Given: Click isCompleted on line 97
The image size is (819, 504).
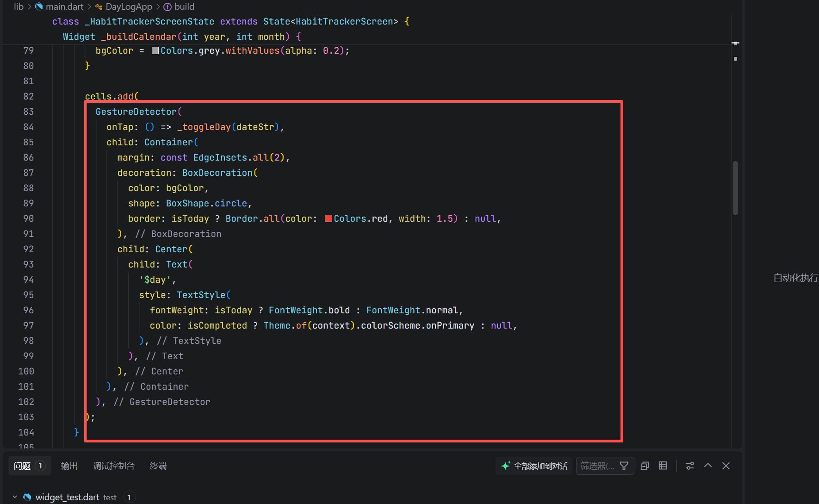Looking at the screenshot, I should click(x=217, y=325).
